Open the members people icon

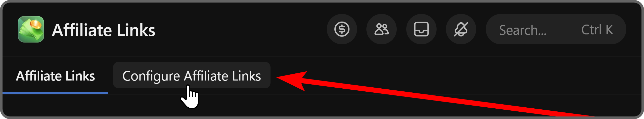(382, 29)
